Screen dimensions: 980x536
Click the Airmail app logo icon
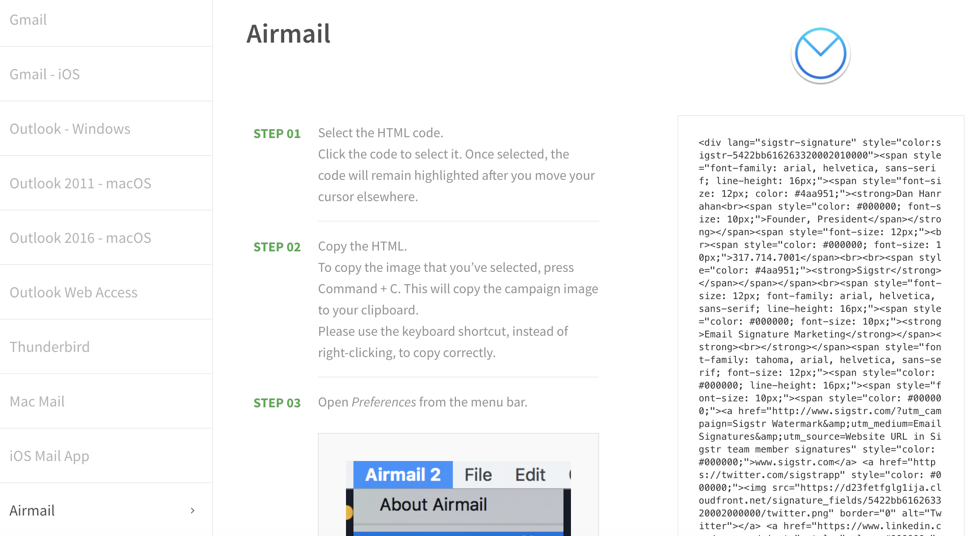[x=821, y=55]
